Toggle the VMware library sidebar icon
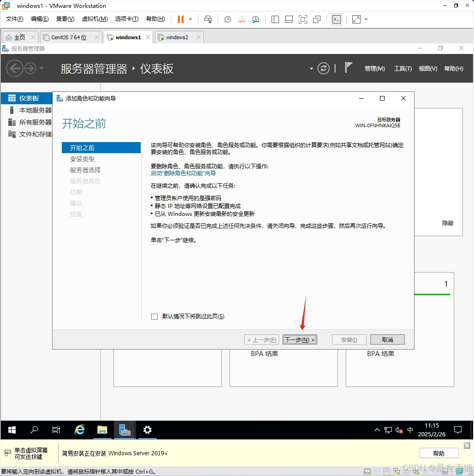Screen dimensions: 474x476 275,19
